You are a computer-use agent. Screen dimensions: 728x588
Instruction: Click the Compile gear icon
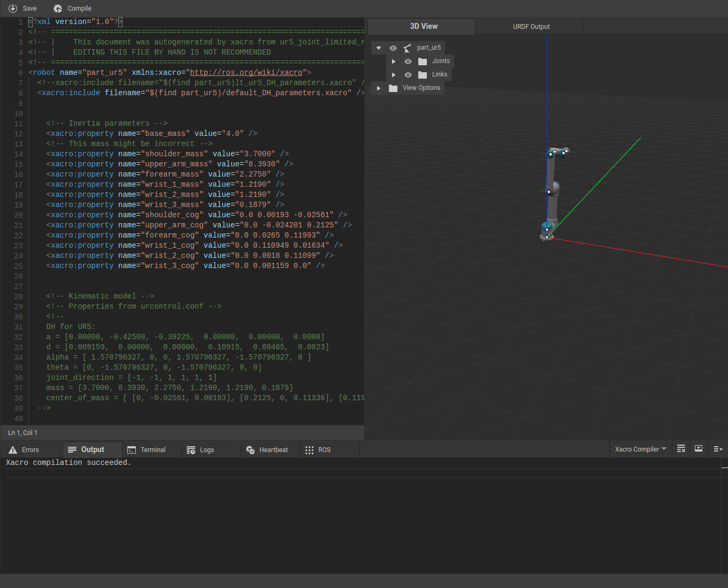[58, 9]
